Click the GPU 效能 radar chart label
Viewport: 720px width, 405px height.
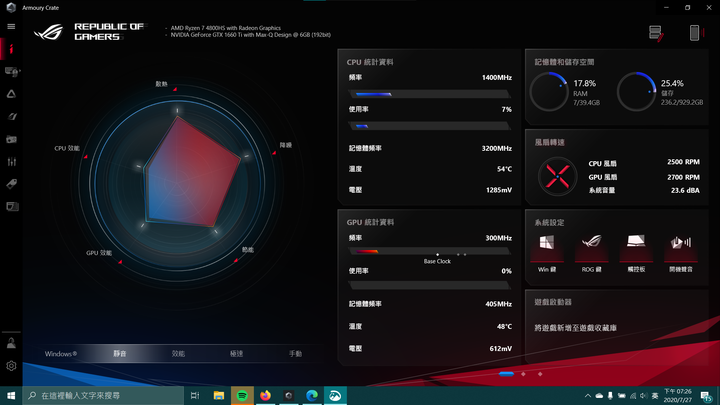(x=99, y=253)
